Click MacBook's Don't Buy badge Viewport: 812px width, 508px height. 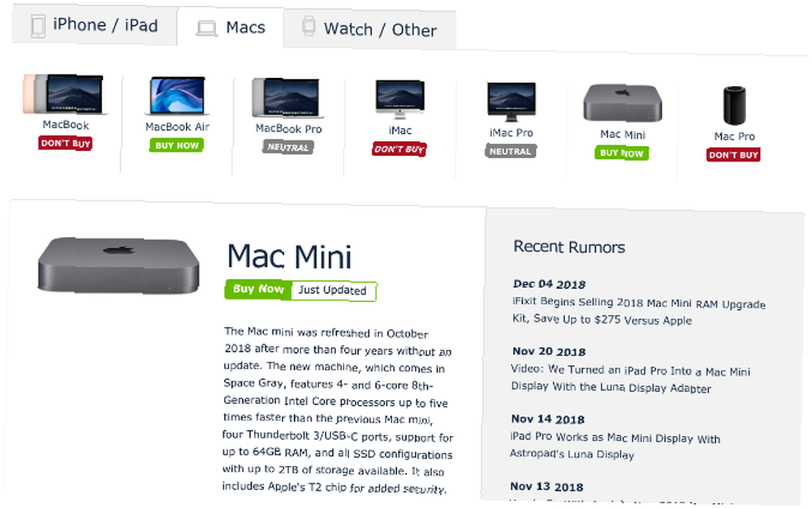click(x=65, y=144)
